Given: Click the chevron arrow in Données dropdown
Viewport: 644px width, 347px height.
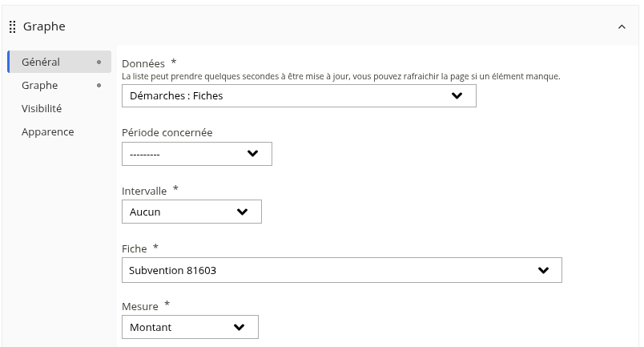Looking at the screenshot, I should click(457, 96).
